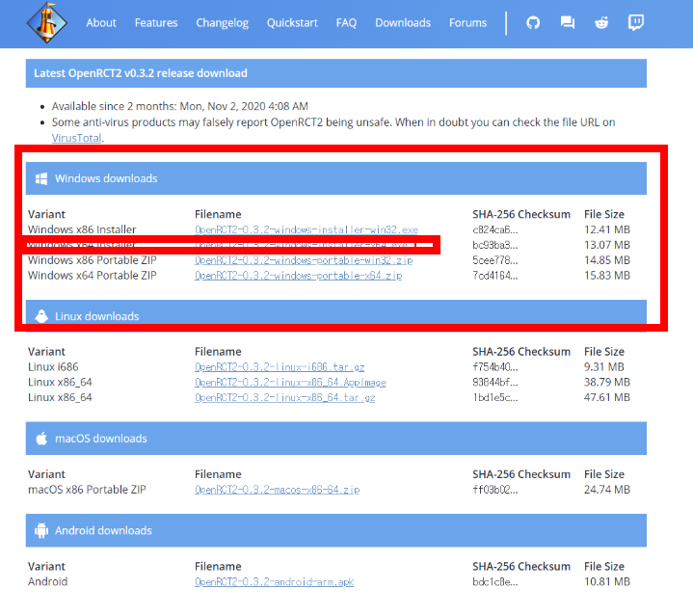Image resolution: width=693 pixels, height=616 pixels.
Task: Open the FAQ page
Action: tap(347, 22)
